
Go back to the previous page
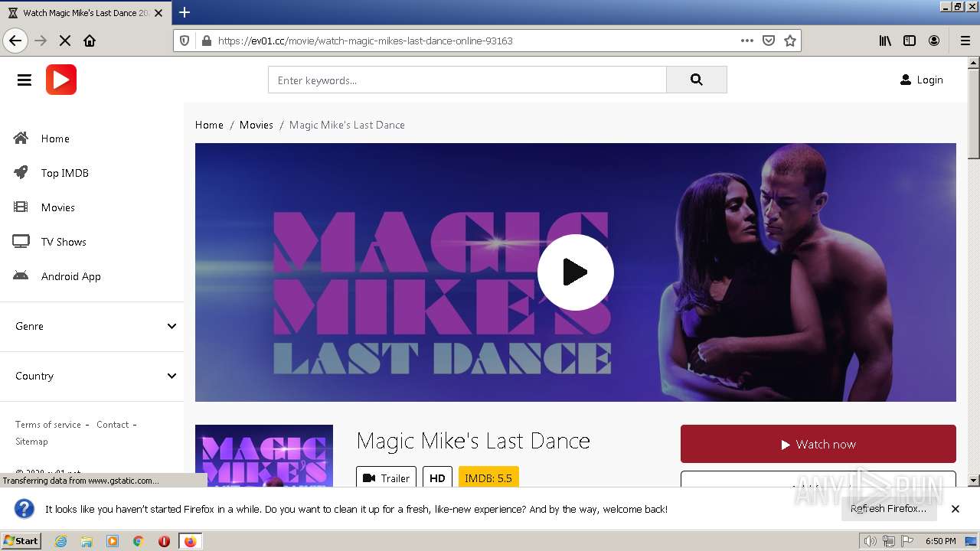pos(15,41)
